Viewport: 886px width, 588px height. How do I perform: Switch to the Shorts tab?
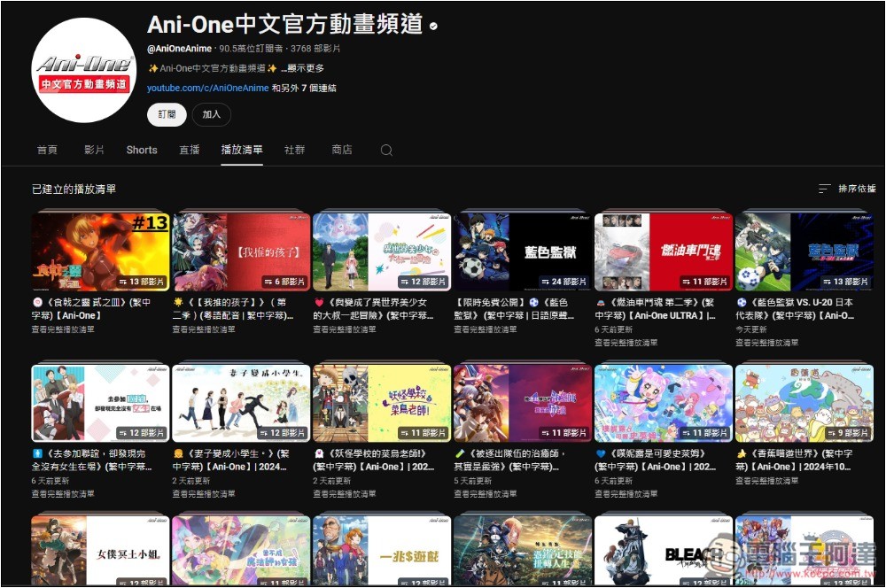click(142, 150)
